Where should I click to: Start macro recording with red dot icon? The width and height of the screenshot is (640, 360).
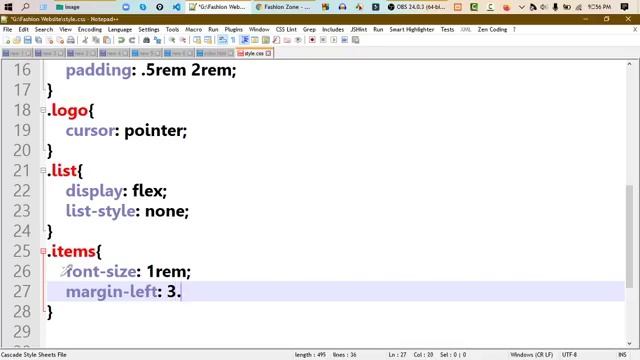(312, 40)
